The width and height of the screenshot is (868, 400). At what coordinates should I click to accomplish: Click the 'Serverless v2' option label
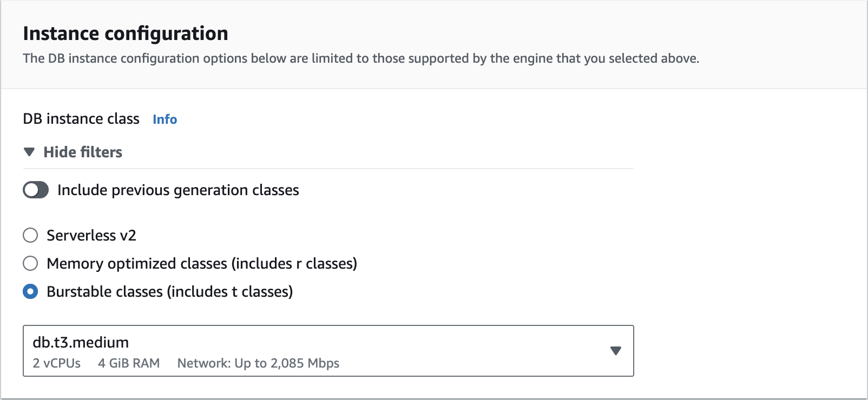[91, 236]
